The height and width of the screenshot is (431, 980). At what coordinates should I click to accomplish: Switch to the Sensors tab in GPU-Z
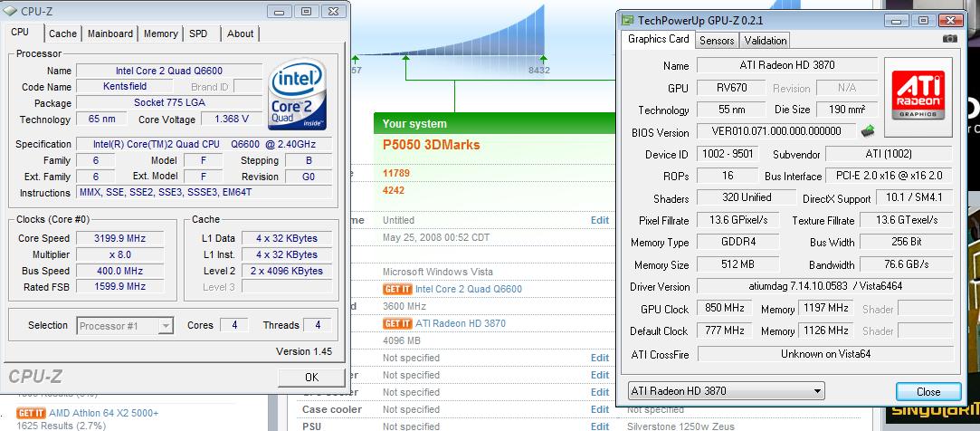click(x=717, y=41)
